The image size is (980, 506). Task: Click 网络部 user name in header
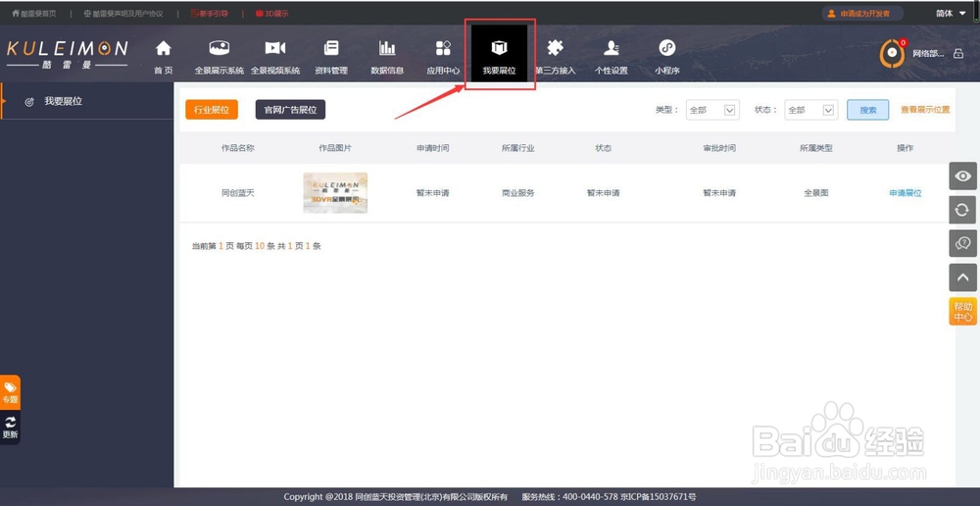coord(928,54)
